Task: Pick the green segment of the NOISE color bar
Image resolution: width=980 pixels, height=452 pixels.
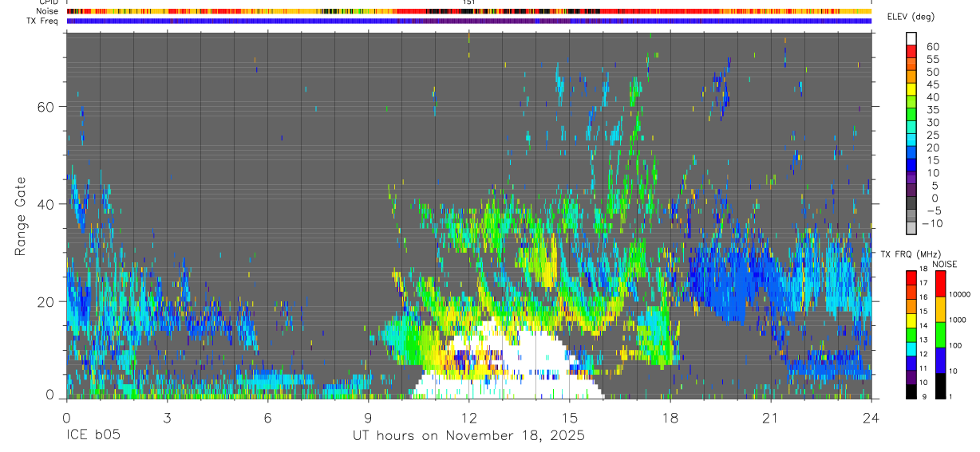Action: (940, 334)
